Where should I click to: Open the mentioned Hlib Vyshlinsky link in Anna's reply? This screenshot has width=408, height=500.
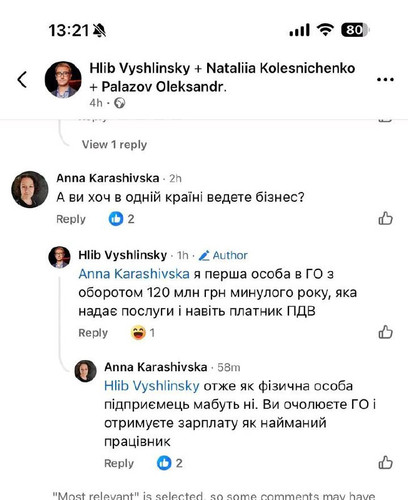[152, 386]
